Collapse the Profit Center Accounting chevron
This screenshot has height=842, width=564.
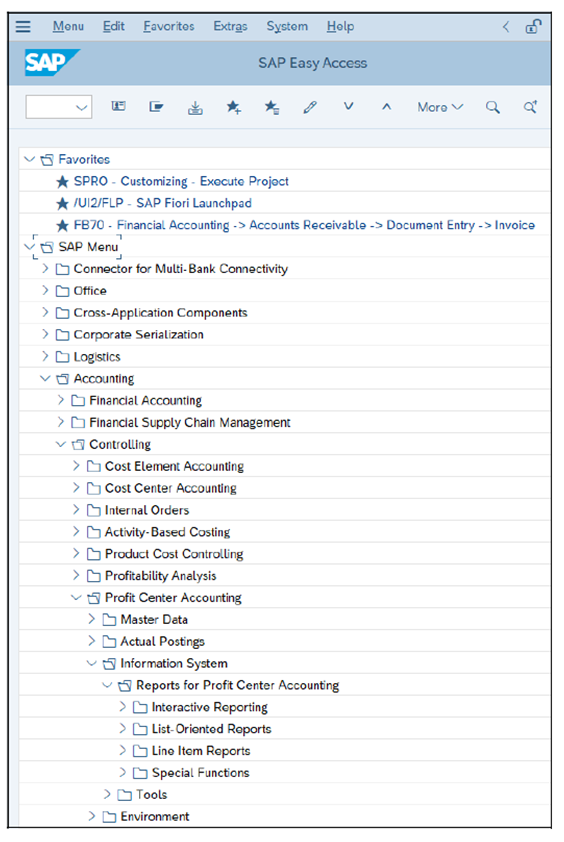76,597
